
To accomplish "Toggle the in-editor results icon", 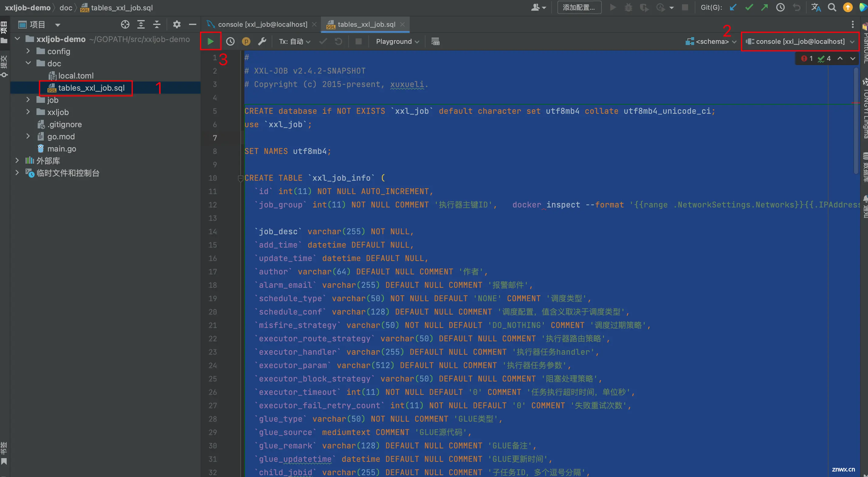I will tap(435, 41).
